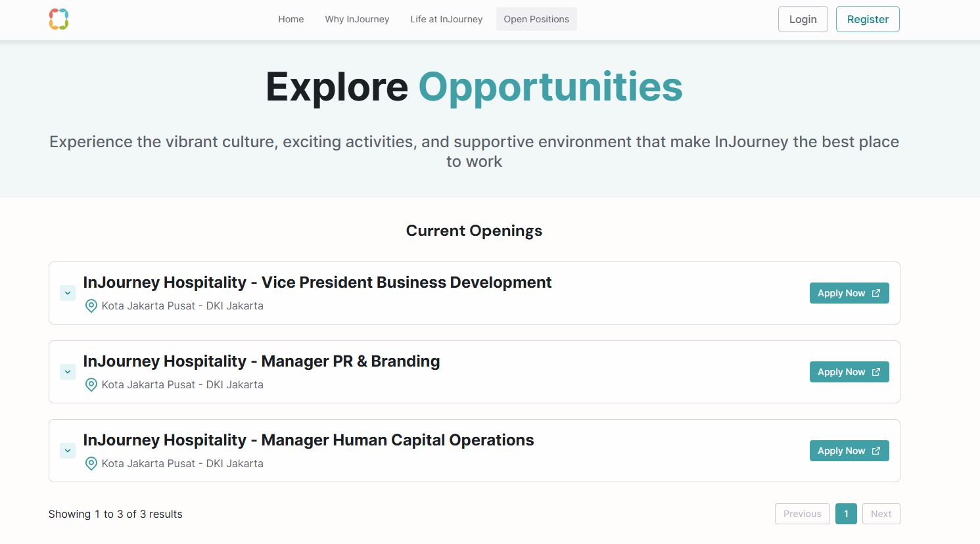Screen dimensions: 980x544
Task: Click location pin icon for Vice President listing
Action: (x=91, y=306)
